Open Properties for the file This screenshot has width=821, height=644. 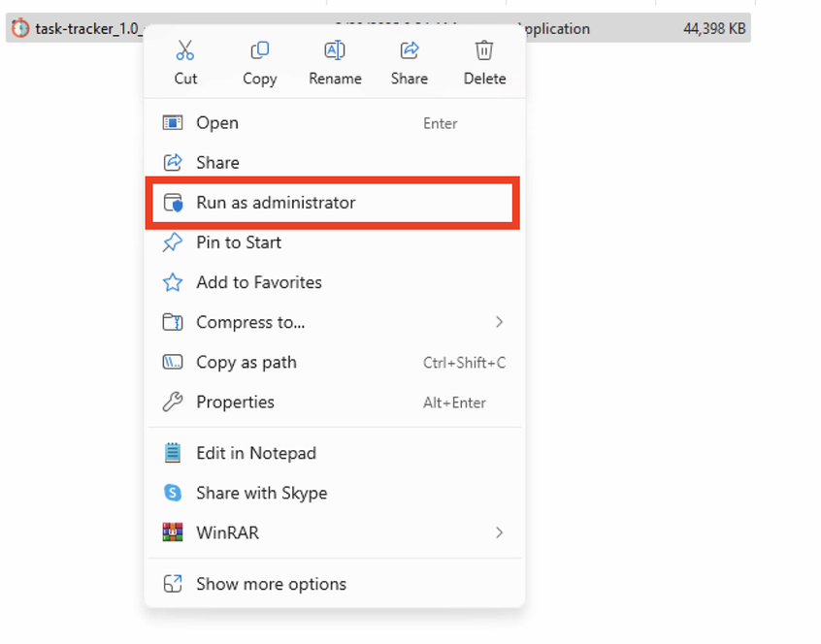(x=235, y=402)
